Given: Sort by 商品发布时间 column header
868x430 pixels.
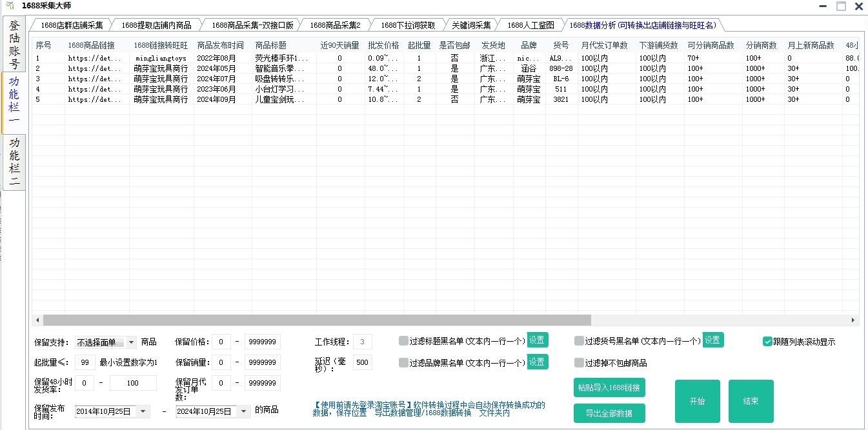Looking at the screenshot, I should coord(223,46).
